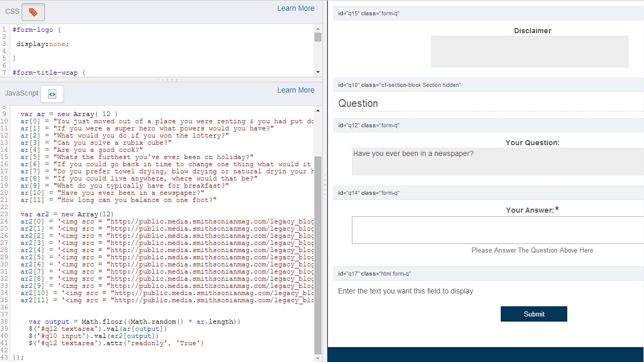Click the "Enter the text you want" HTML field
The image size is (644, 362).
406,291
